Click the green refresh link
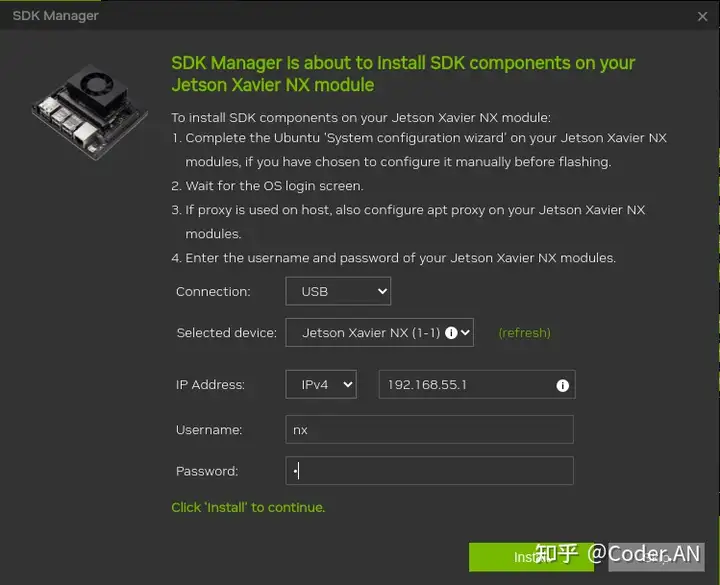 tap(524, 332)
